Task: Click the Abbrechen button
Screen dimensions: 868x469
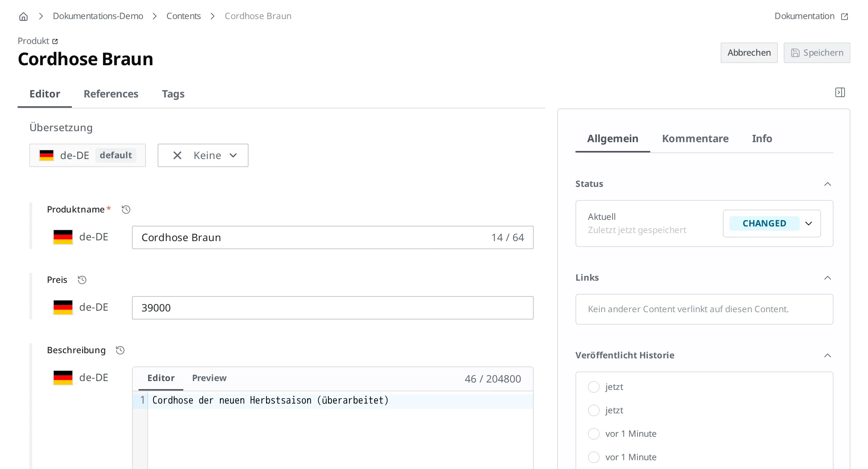Action: (x=749, y=53)
